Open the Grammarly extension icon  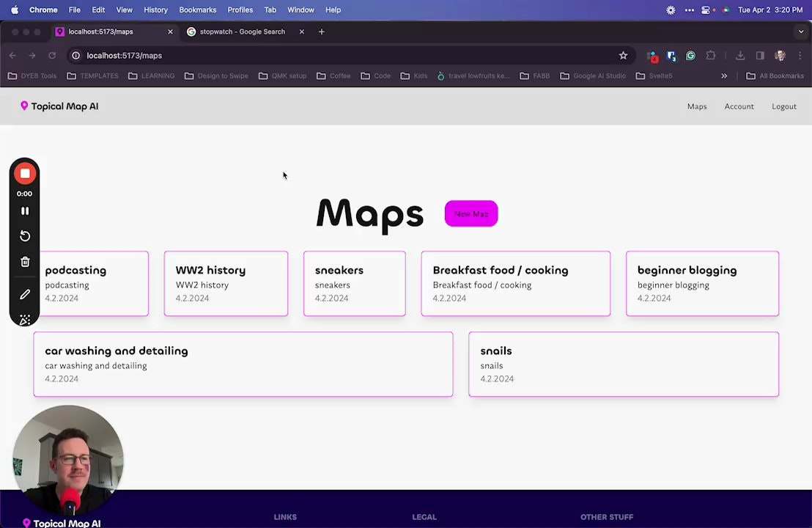click(x=690, y=56)
